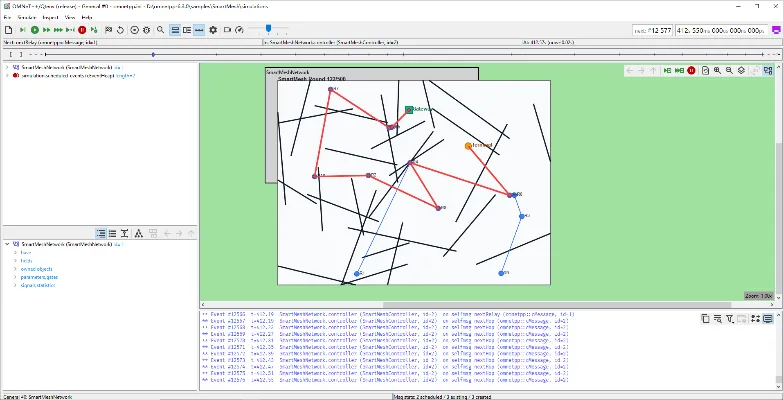This screenshot has height=400, width=783.
Task: Expand the owned objects group
Action: point(15,269)
